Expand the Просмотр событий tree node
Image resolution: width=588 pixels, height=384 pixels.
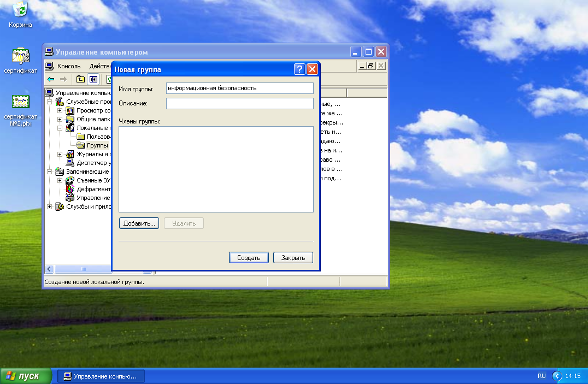[x=60, y=110]
